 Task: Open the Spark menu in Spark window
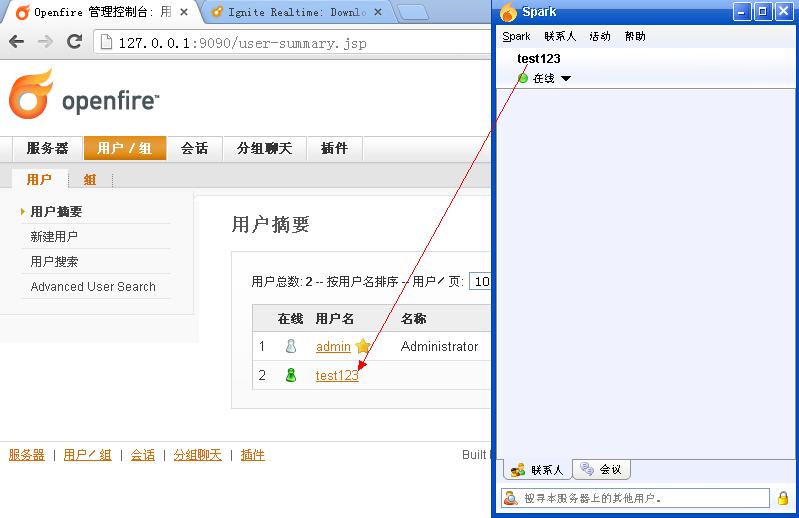click(x=516, y=36)
